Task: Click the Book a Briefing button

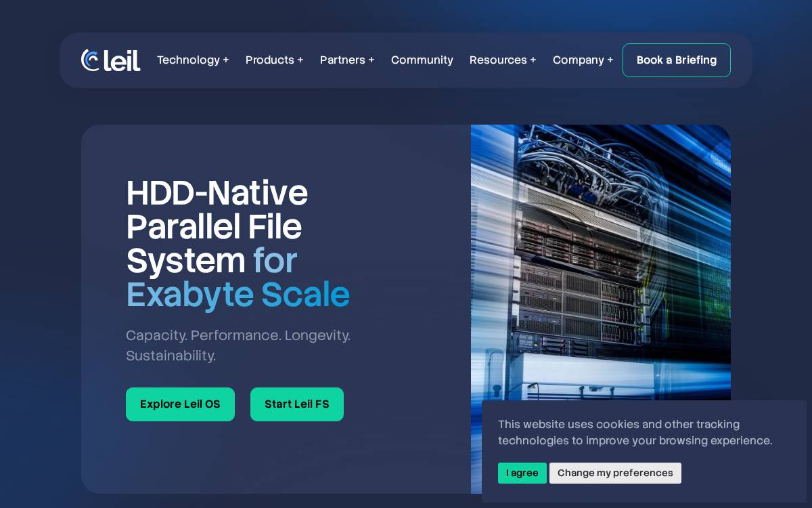Action: click(x=677, y=60)
